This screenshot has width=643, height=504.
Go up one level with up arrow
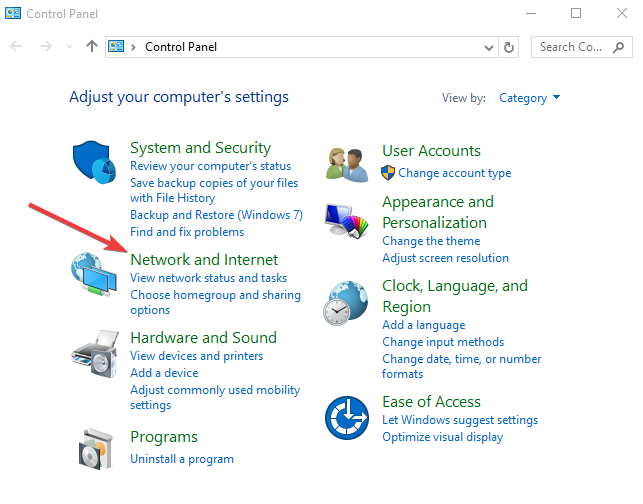92,47
